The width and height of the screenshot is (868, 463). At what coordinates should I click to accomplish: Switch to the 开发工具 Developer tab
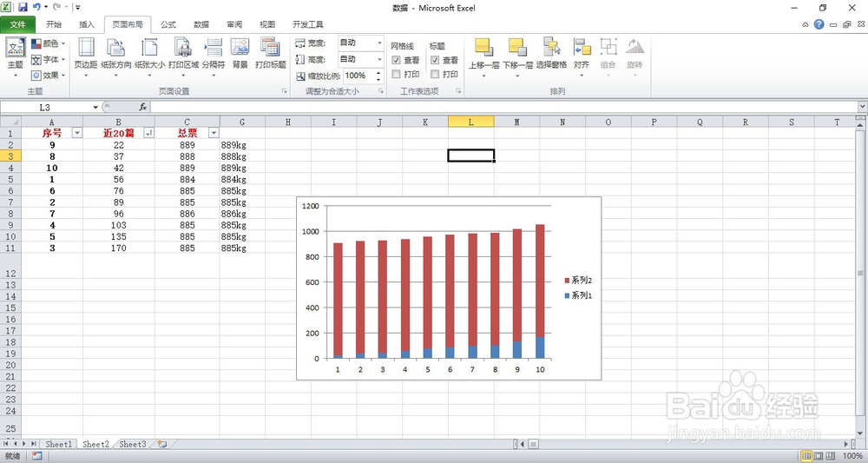(308, 24)
